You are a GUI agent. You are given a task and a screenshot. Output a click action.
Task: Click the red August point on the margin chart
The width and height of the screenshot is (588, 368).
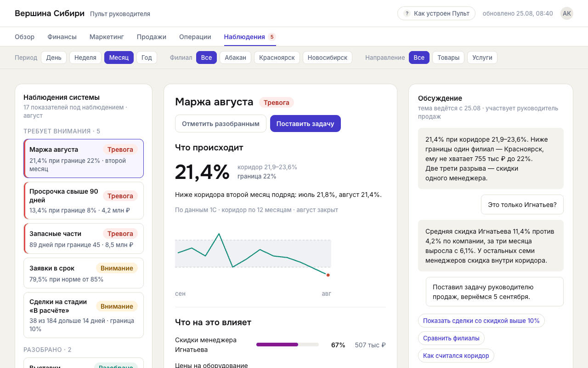328,275
